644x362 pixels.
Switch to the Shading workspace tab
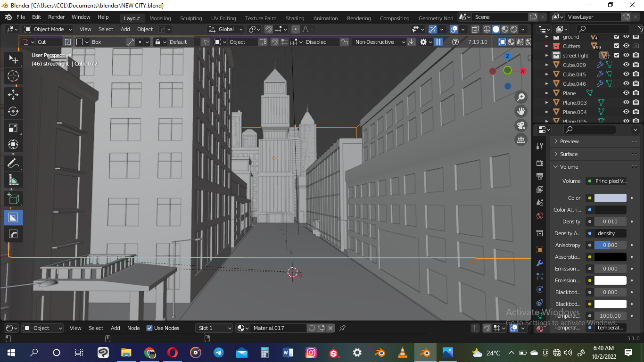(x=295, y=18)
